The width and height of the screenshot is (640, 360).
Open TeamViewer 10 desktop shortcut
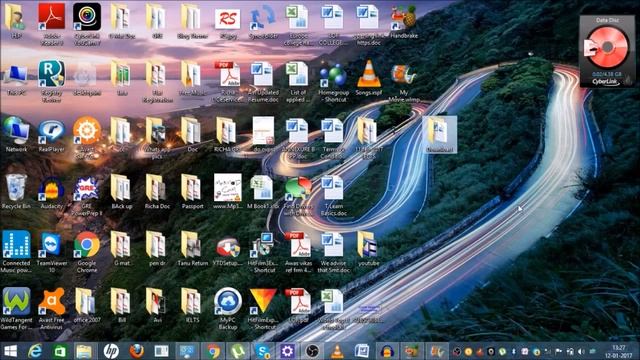tap(51, 252)
